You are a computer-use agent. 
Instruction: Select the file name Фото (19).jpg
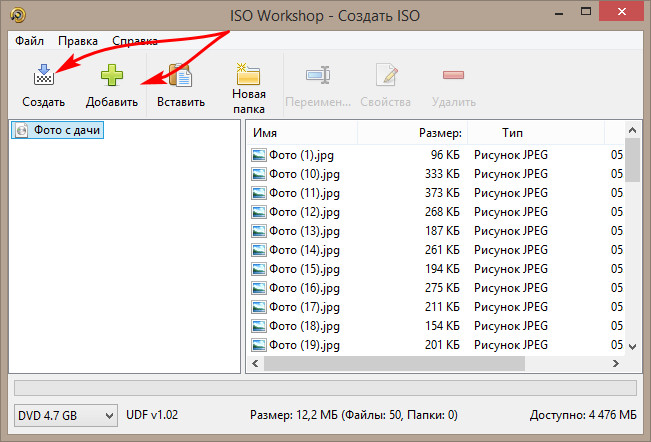(x=304, y=345)
